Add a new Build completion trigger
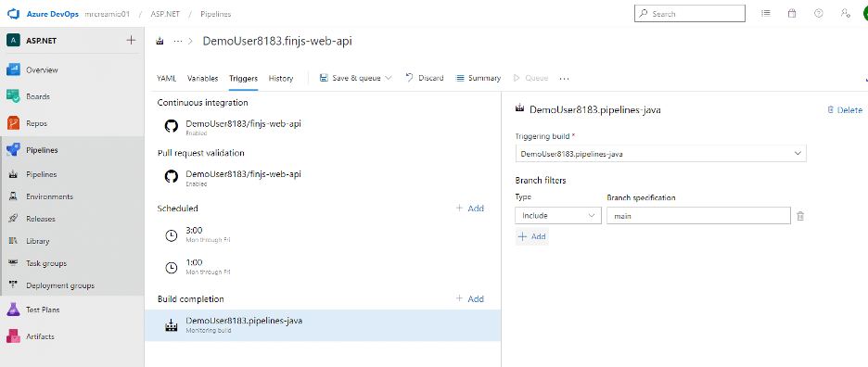 (x=469, y=299)
